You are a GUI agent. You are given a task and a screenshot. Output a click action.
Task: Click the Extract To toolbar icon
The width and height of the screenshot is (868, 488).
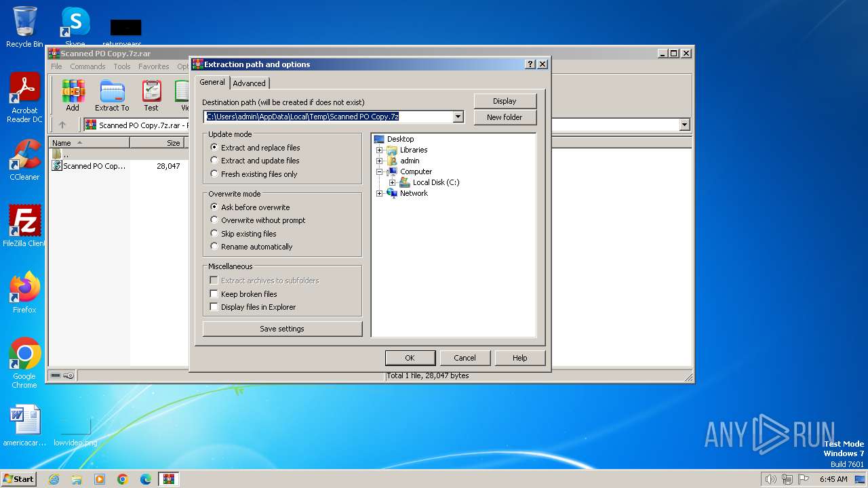pyautogui.click(x=112, y=96)
